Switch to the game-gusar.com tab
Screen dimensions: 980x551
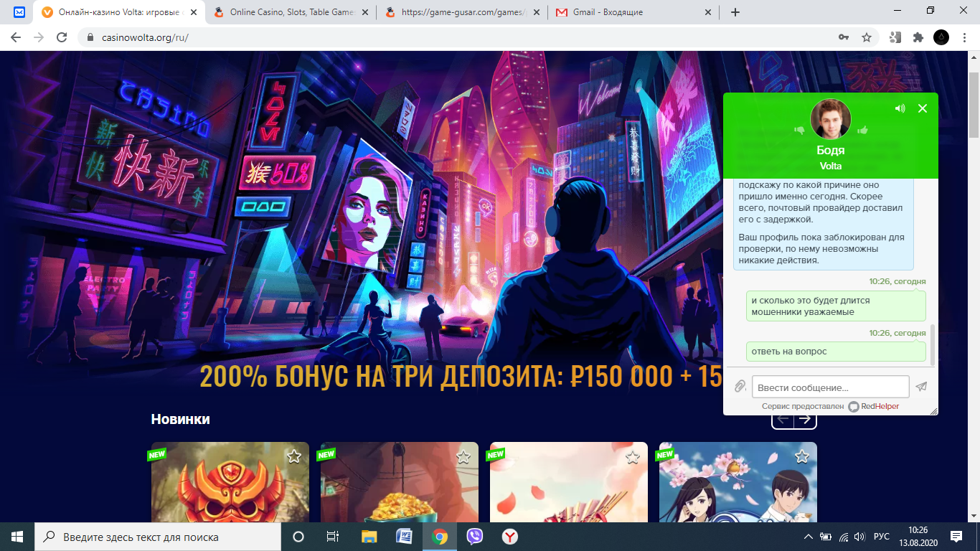coord(462,12)
